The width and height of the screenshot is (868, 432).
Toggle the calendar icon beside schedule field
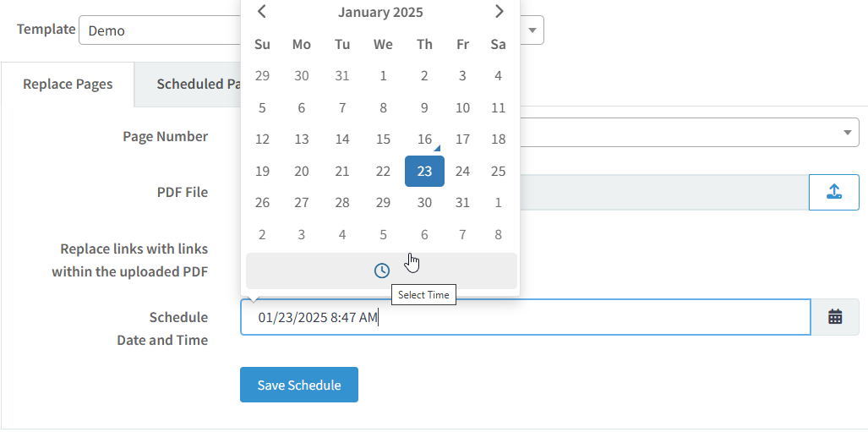click(835, 317)
